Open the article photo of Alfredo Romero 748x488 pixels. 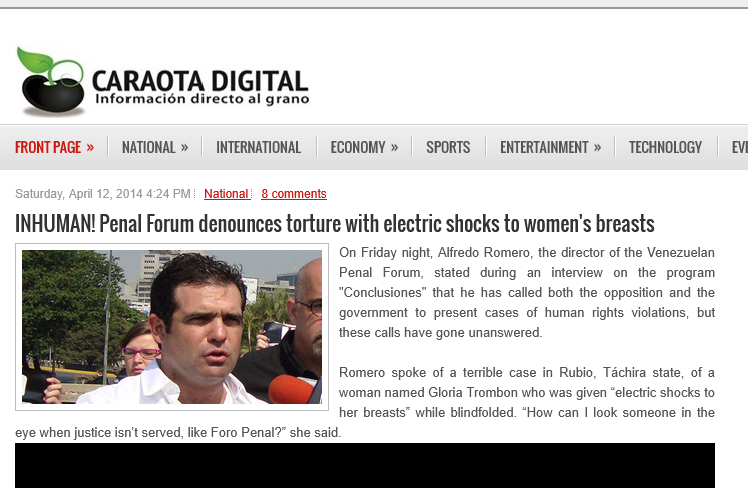[172, 327]
